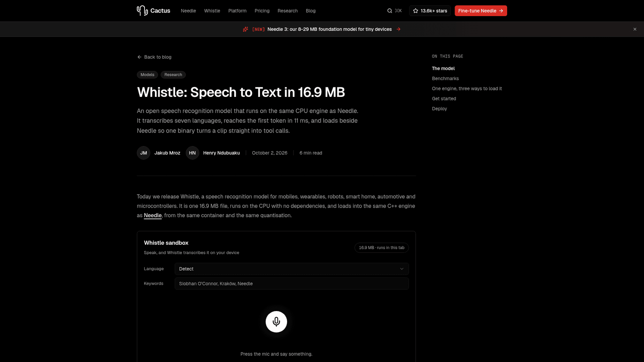Viewport: 644px width, 362px height.
Task: Jump to Deploy section
Action: (439, 109)
